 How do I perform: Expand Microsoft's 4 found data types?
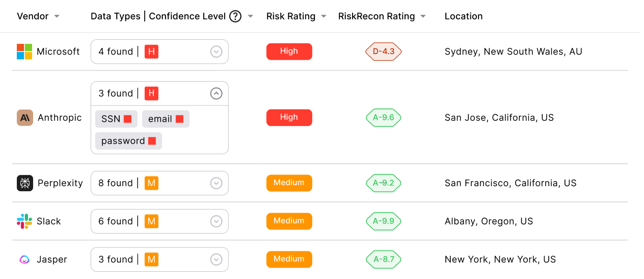(x=217, y=52)
